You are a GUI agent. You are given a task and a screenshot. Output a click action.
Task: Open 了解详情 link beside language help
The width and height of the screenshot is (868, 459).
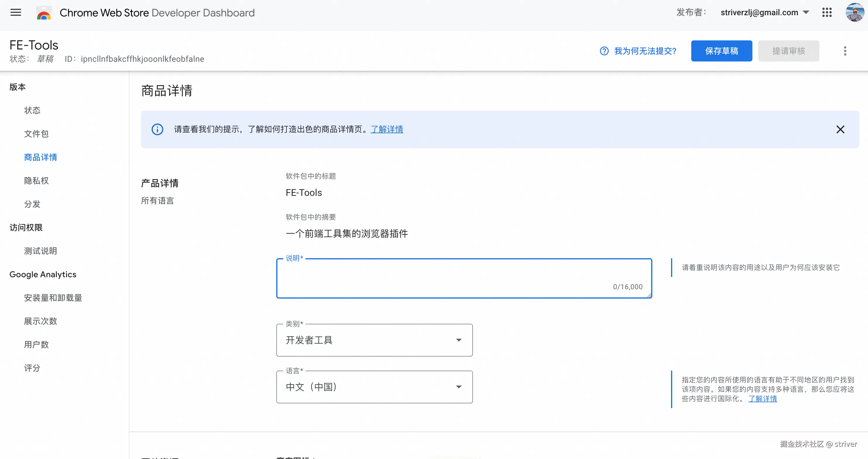point(763,399)
